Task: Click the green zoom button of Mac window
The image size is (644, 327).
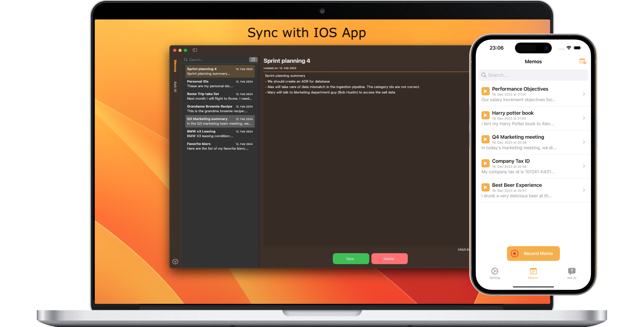Action: coord(186,50)
